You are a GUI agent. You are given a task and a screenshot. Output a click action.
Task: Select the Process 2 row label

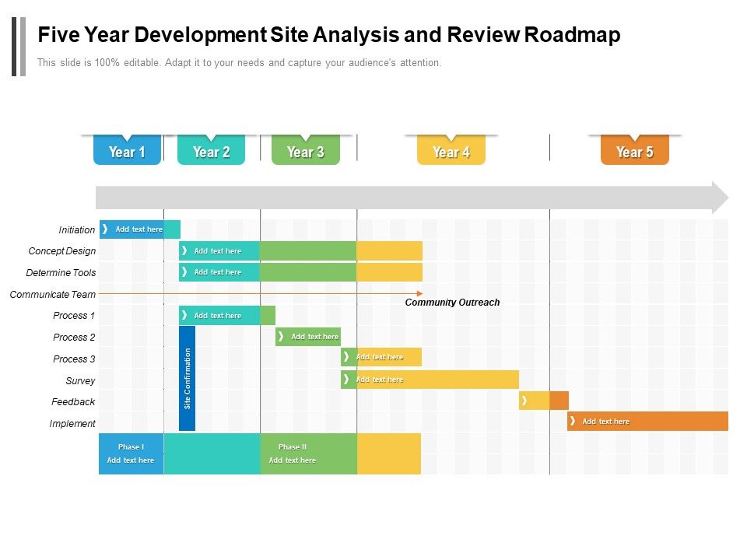click(74, 338)
